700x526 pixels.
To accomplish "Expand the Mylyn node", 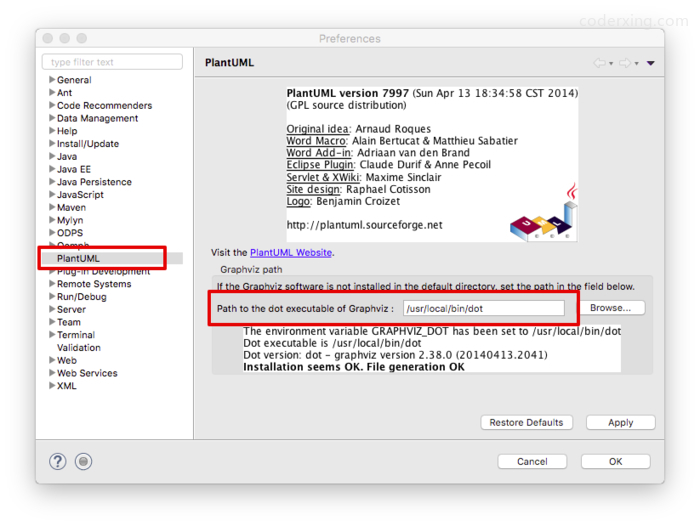I will click(x=52, y=220).
